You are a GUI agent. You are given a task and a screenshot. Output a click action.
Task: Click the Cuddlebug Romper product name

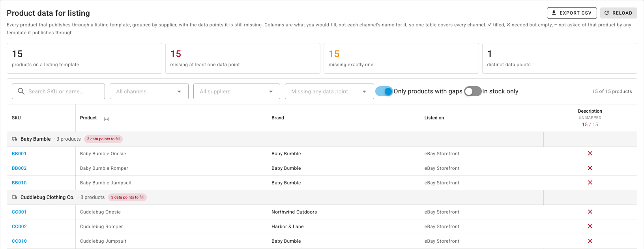[101, 227]
